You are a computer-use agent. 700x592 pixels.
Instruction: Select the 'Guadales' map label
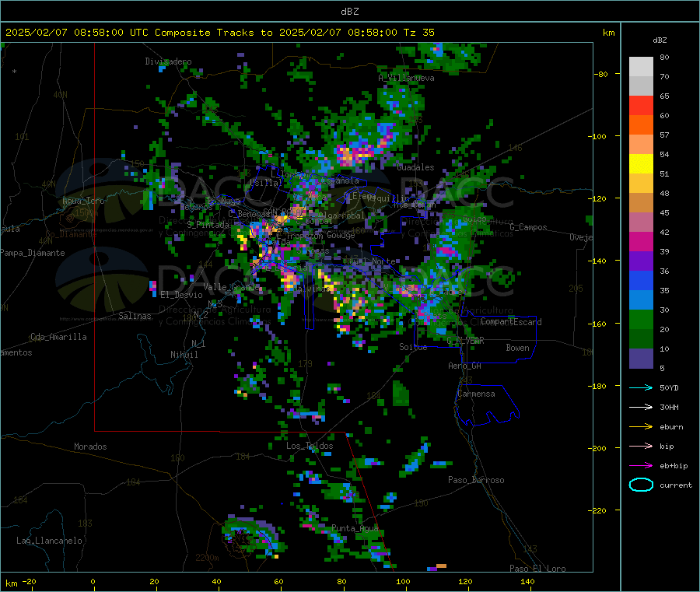coord(415,167)
